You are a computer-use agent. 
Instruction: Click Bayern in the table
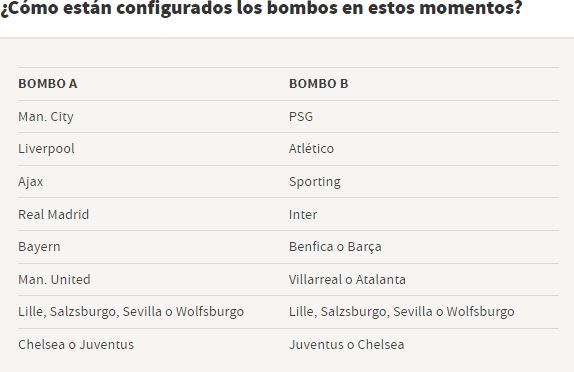[39, 247]
